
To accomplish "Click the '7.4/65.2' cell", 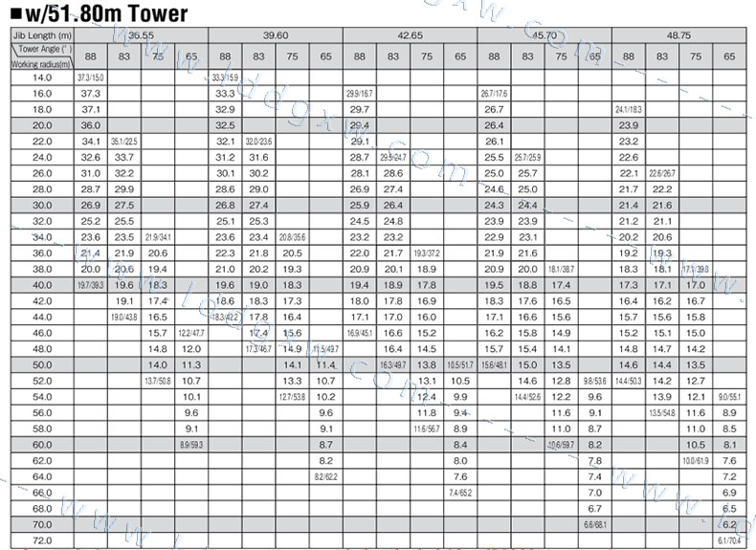I will 460,493.
